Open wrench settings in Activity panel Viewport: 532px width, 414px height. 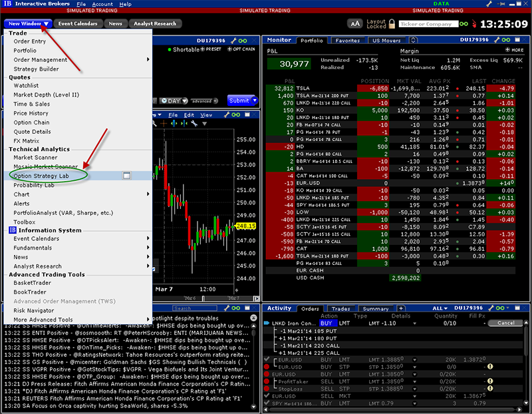491,308
